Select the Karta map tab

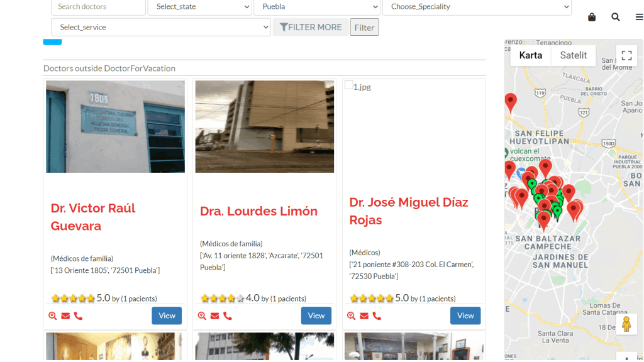(x=530, y=55)
